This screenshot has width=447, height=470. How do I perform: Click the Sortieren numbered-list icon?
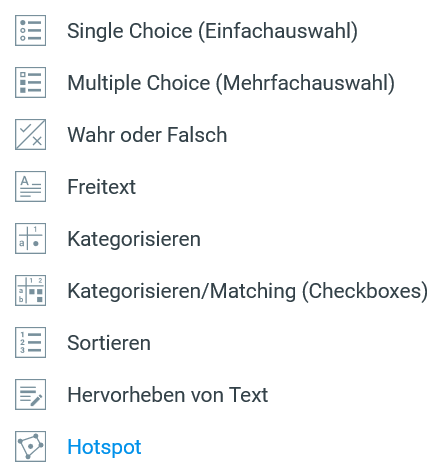(30, 342)
